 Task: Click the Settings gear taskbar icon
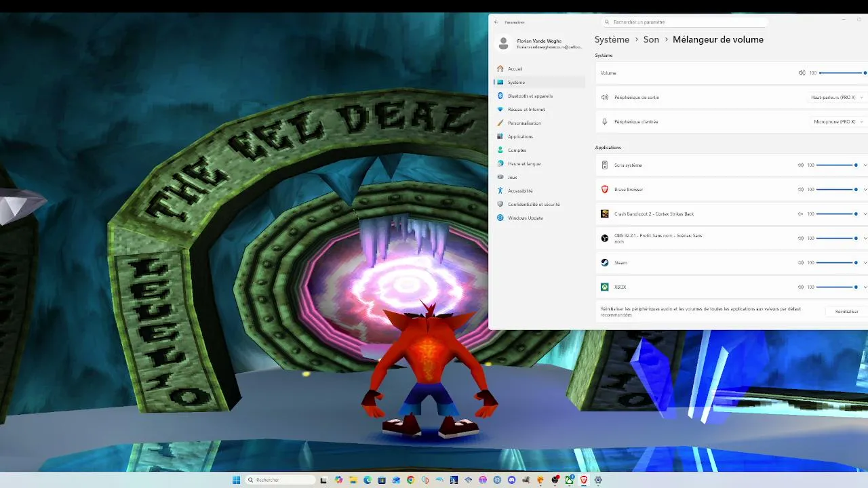click(598, 480)
